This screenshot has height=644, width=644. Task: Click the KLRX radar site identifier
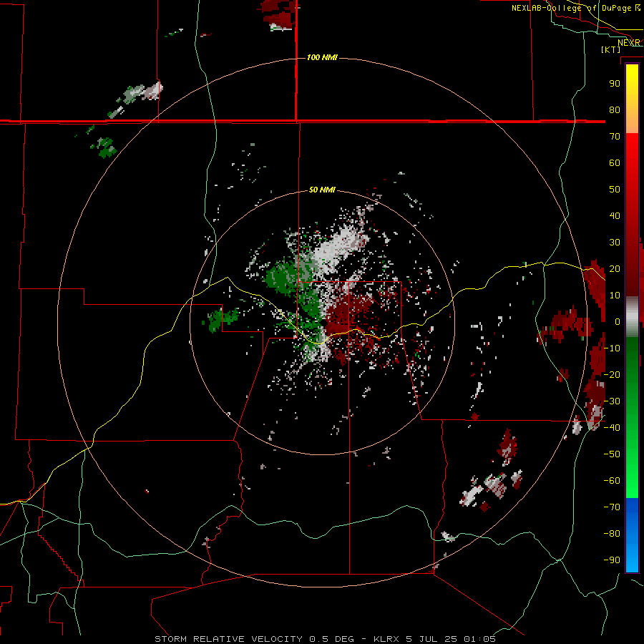point(386,639)
